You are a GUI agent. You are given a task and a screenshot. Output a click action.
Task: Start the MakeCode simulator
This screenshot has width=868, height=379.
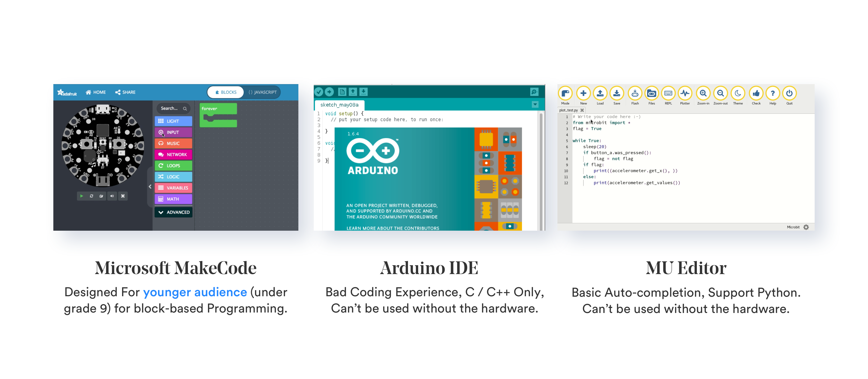[81, 196]
